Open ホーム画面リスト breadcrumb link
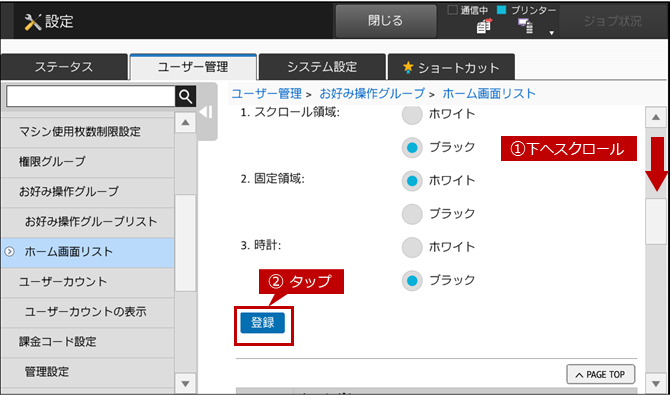 point(489,94)
